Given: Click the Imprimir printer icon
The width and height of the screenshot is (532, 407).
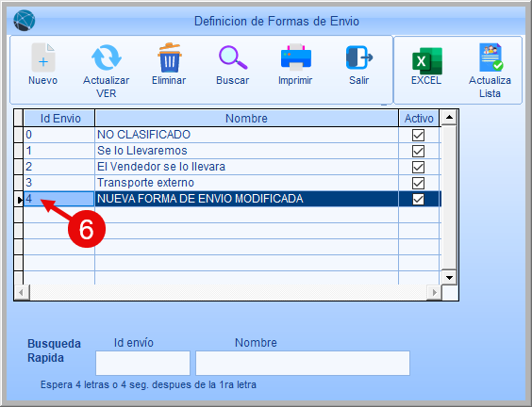Looking at the screenshot, I should (x=296, y=57).
